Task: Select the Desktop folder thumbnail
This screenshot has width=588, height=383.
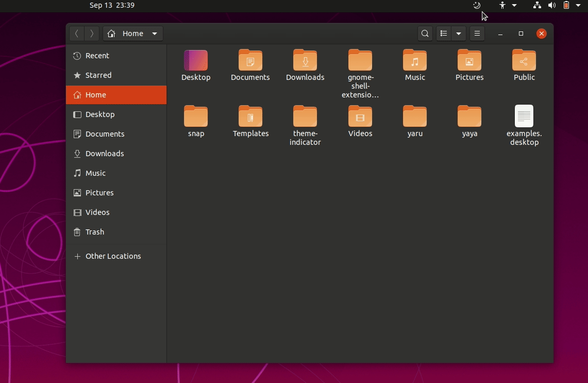Action: (x=196, y=61)
